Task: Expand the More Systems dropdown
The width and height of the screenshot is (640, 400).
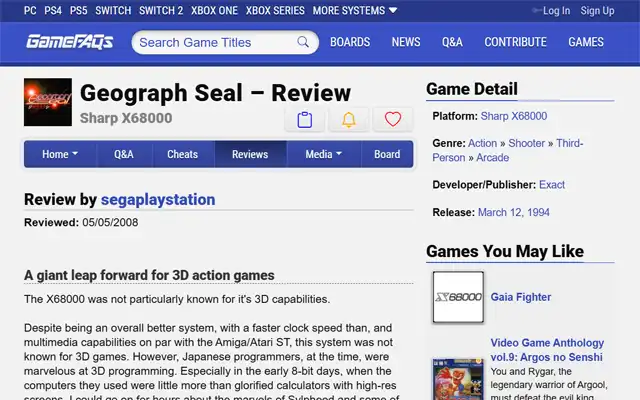Action: (355, 10)
